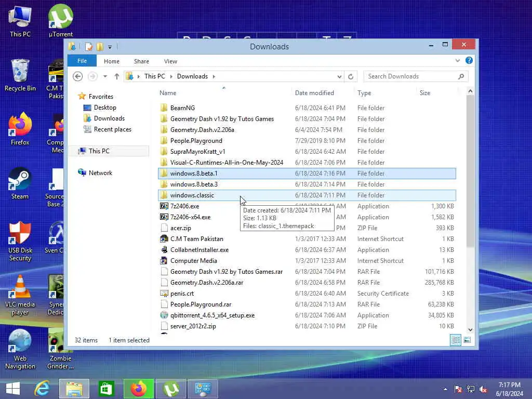
Task: Open the File ribbon tab
Action: (x=82, y=61)
